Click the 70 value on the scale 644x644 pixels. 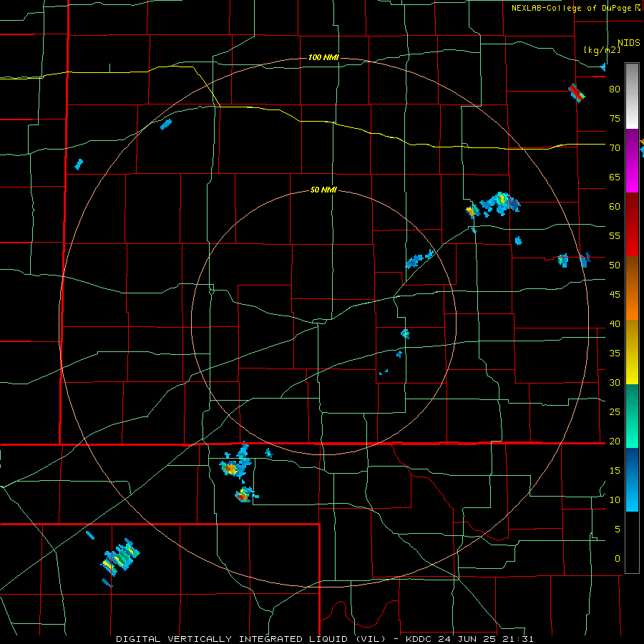[x=615, y=148]
